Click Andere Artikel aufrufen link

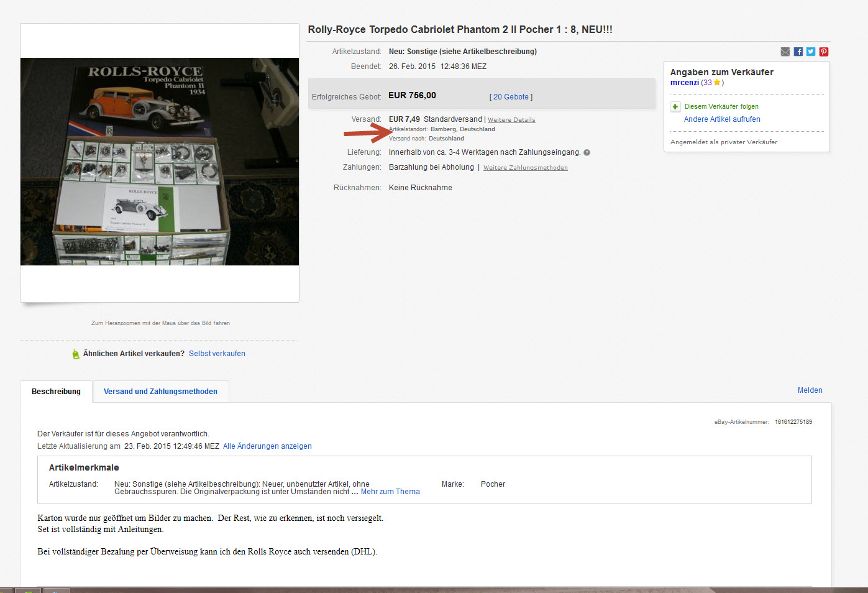(722, 119)
